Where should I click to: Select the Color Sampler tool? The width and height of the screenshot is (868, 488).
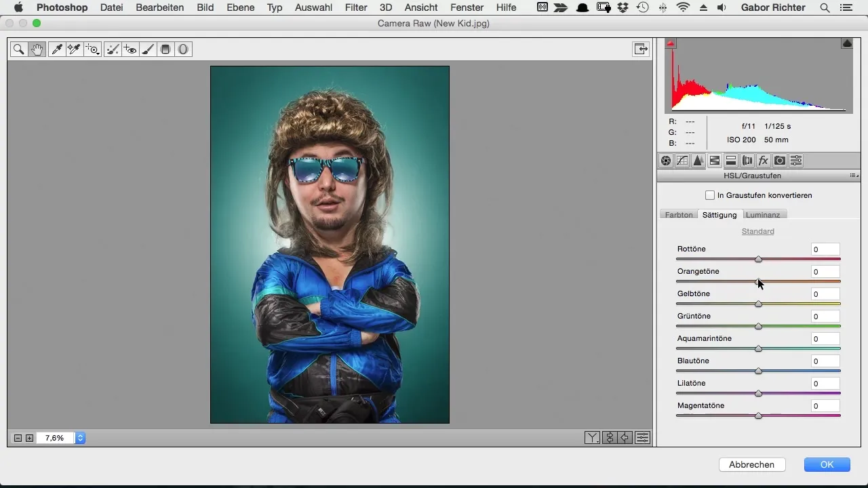(75, 49)
